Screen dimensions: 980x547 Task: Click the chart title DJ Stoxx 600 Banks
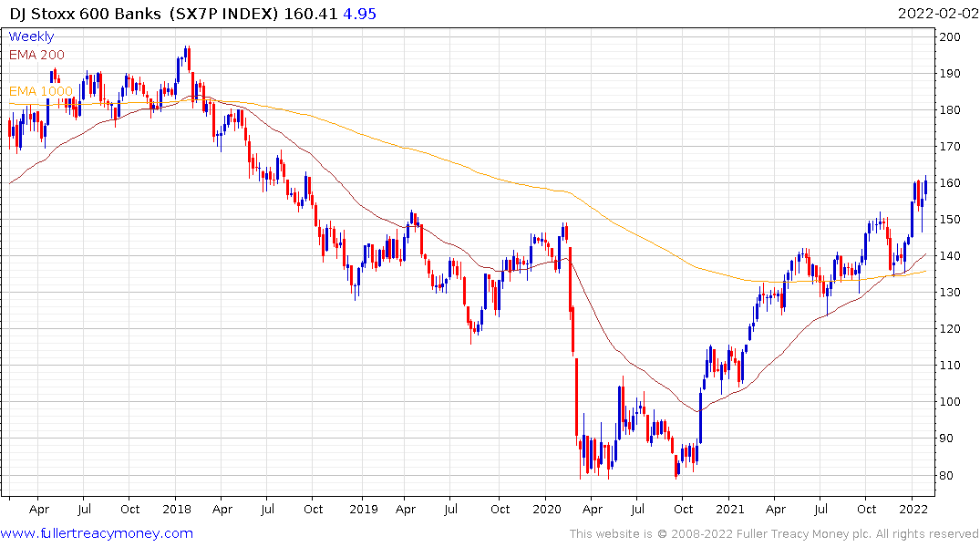(85, 14)
